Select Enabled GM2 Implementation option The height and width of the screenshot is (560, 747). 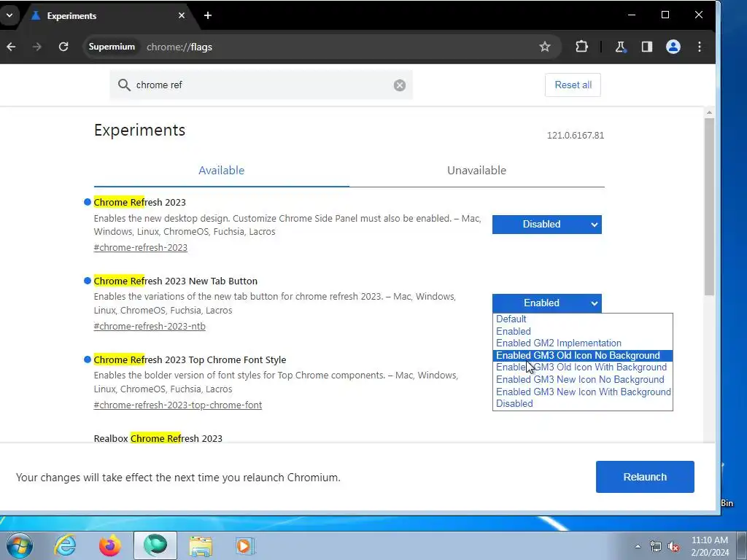[x=583, y=343]
